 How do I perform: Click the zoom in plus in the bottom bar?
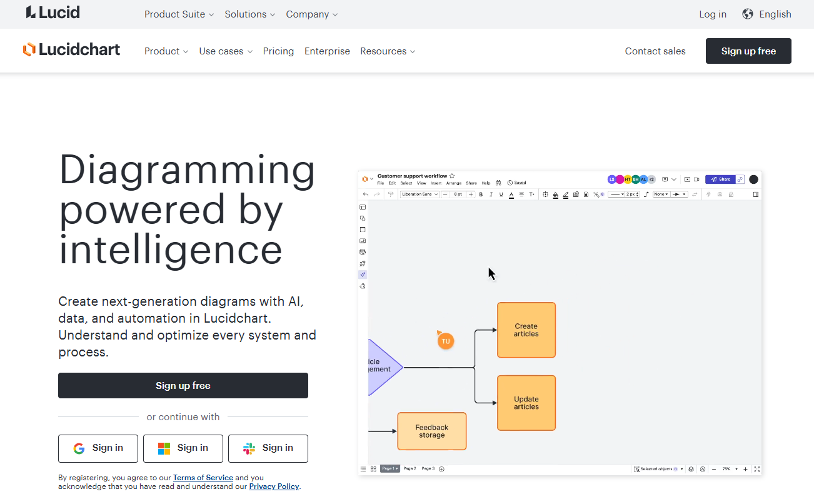pos(745,469)
